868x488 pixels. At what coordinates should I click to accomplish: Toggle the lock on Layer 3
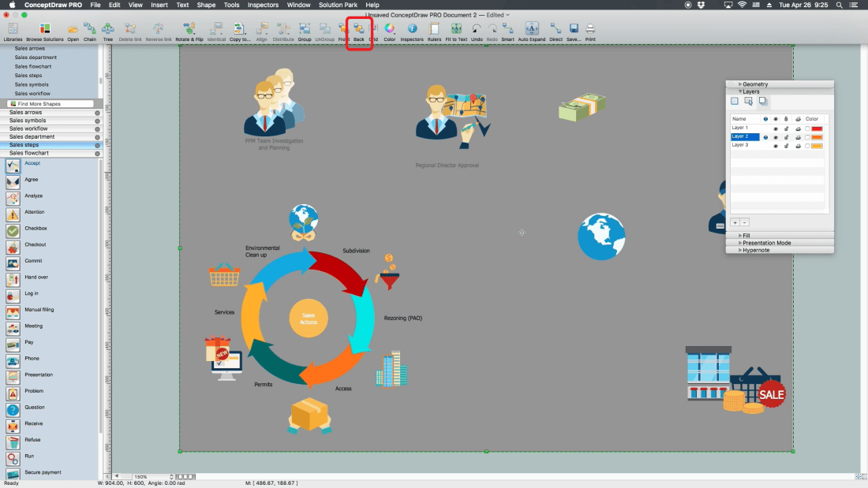786,146
